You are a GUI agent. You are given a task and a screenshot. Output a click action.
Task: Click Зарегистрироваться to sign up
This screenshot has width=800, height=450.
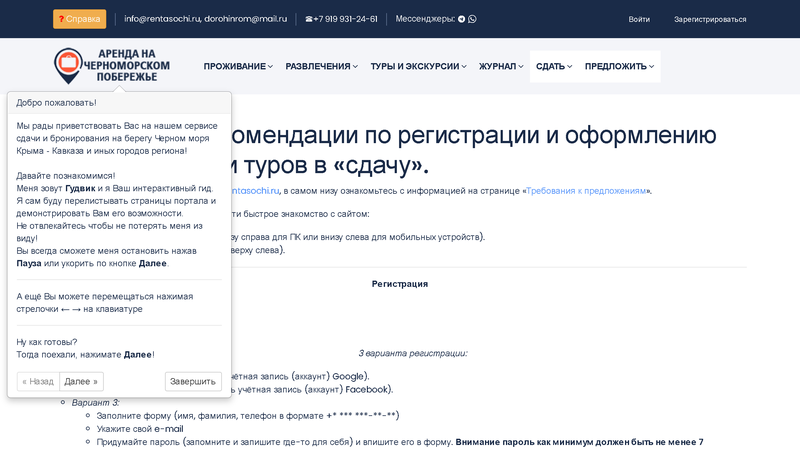point(710,19)
